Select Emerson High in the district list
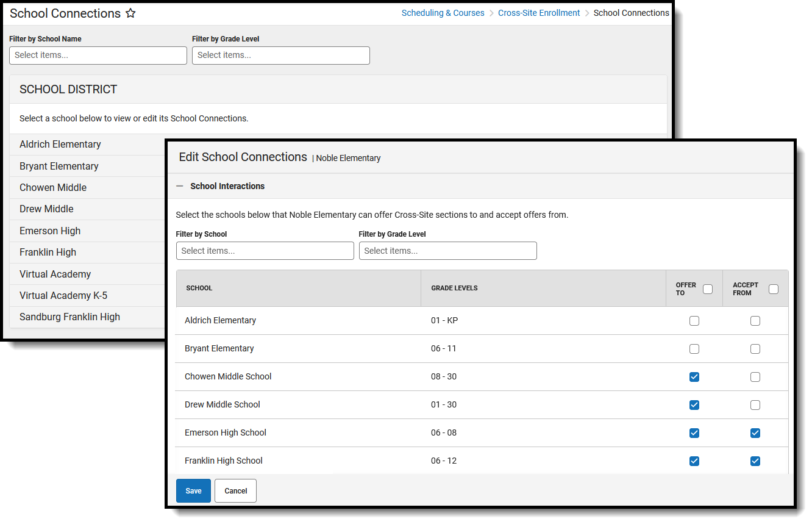The width and height of the screenshot is (812, 524). point(50,231)
